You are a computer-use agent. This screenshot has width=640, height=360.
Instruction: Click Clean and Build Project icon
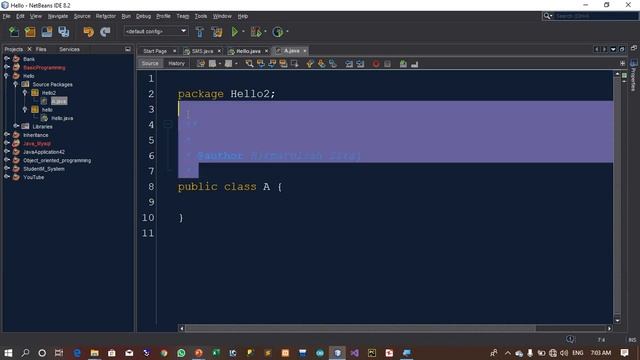click(x=217, y=32)
